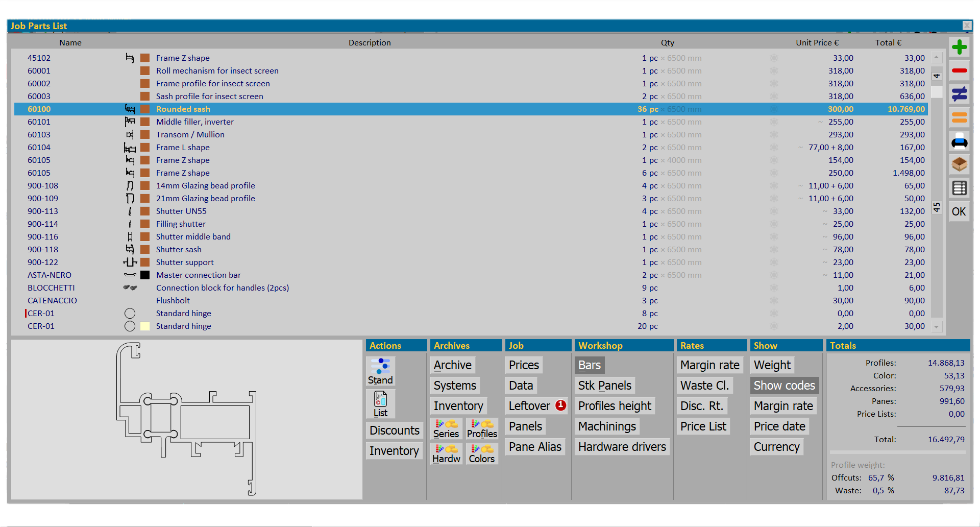The image size is (980, 527).
Task: Click the calculator-style list icon
Action: click(959, 188)
